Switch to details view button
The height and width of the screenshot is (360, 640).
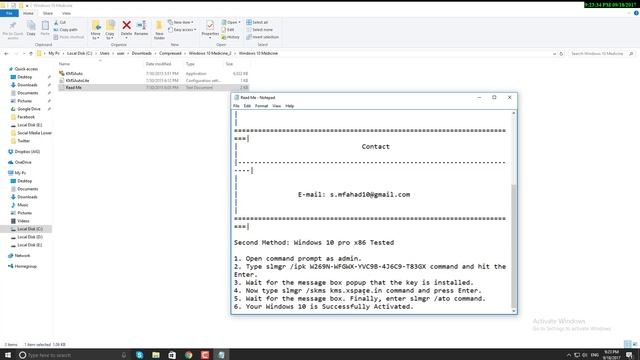point(628,344)
